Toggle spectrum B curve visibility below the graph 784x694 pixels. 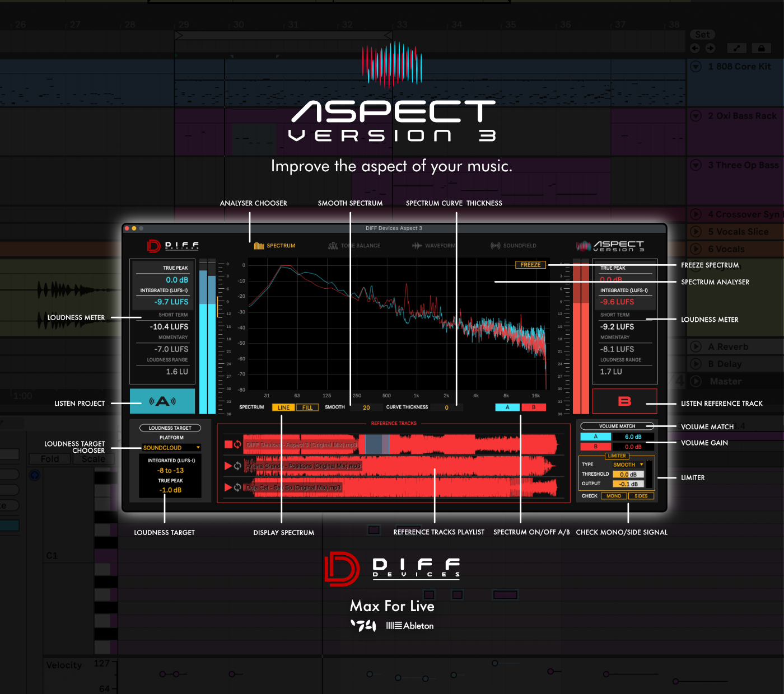(534, 407)
